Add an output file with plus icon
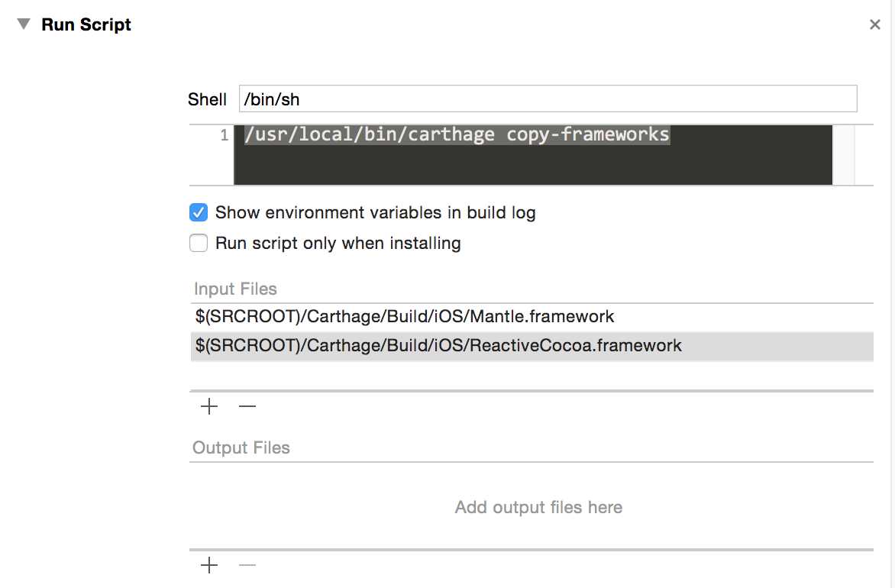 point(209,565)
